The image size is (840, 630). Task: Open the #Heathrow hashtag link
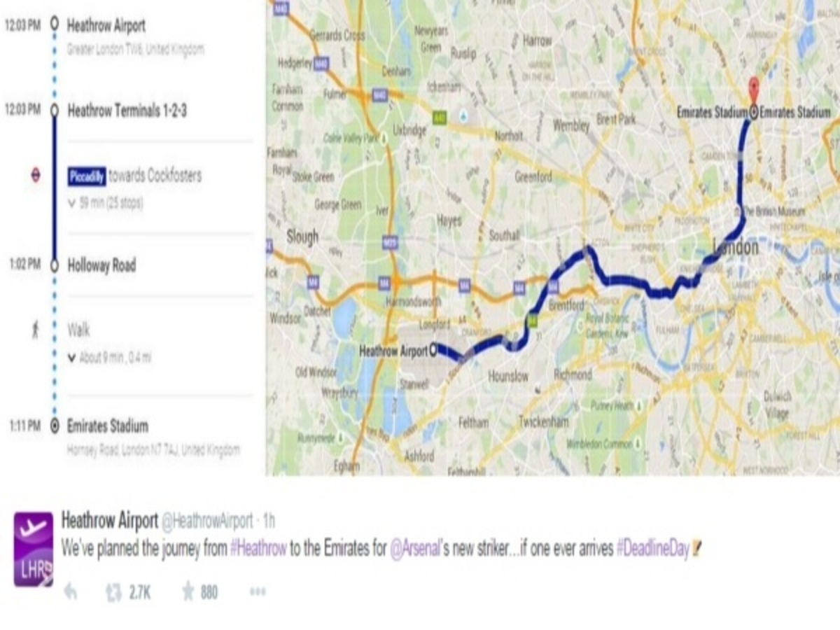258,548
